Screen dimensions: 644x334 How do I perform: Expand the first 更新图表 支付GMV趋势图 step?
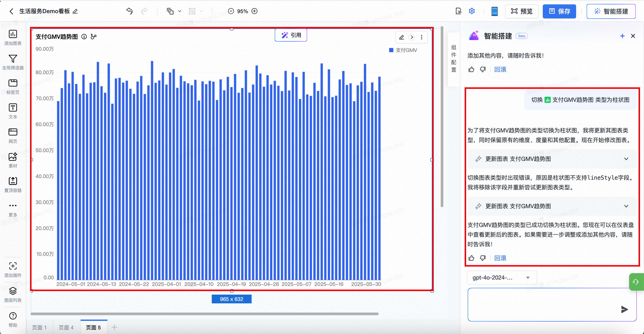[626, 159]
